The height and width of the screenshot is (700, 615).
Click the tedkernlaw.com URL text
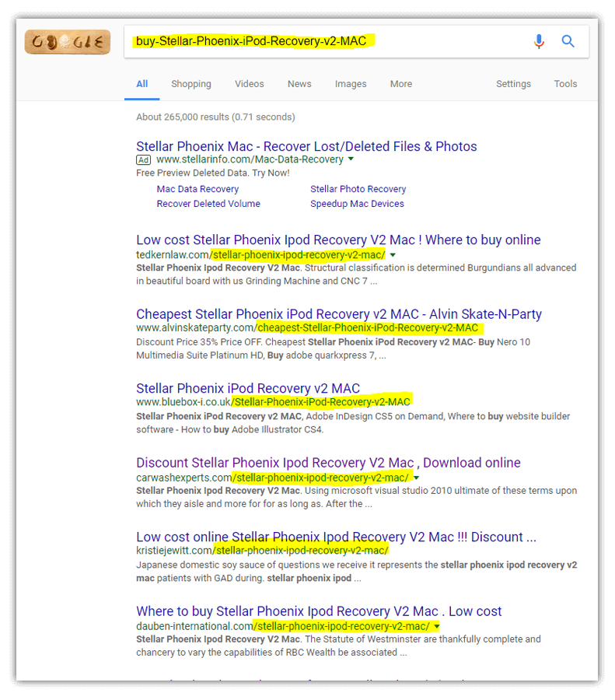coord(260,255)
